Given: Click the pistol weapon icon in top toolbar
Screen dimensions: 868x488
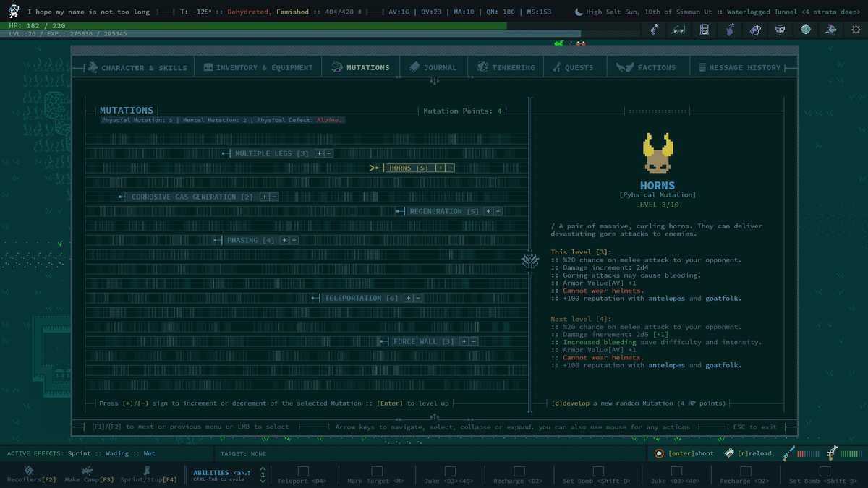Looking at the screenshot, I should (x=654, y=30).
